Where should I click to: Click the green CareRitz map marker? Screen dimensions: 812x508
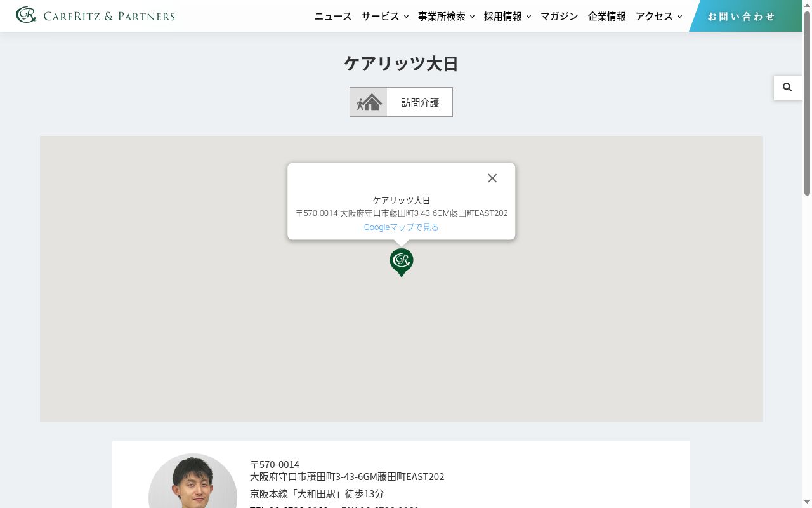point(402,262)
